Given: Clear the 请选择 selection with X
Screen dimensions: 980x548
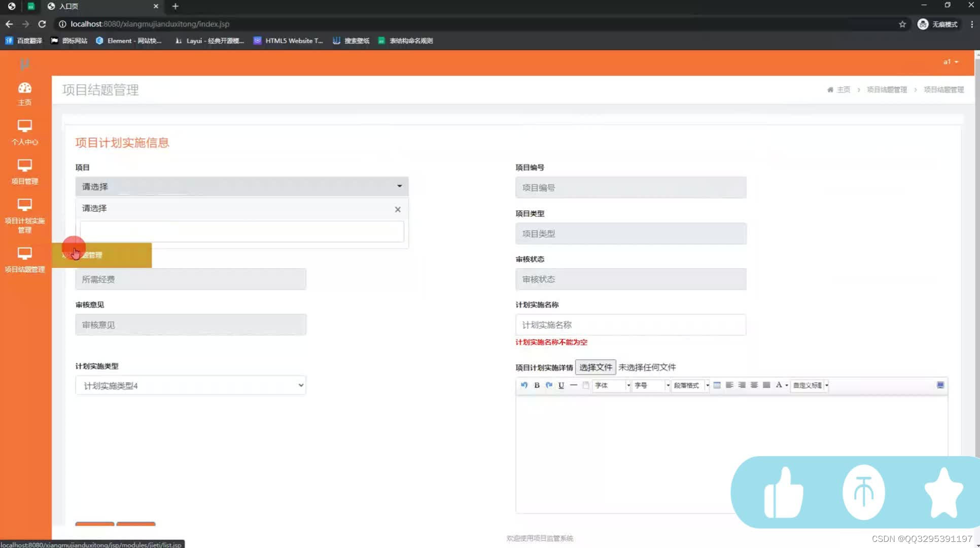Looking at the screenshot, I should (x=398, y=209).
